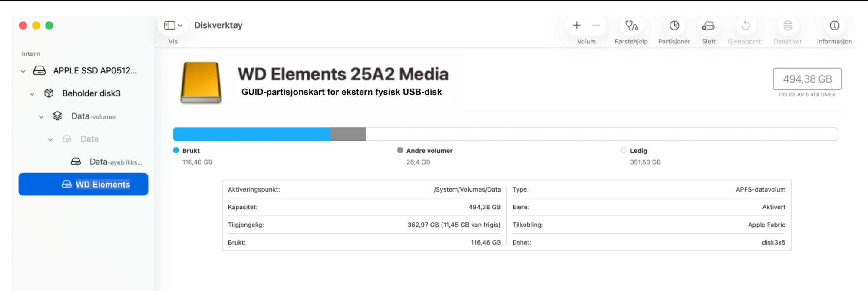Screen dimensions: 868x291
Task: Click the blue Brukt usage bar segment
Action: pyautogui.click(x=252, y=134)
